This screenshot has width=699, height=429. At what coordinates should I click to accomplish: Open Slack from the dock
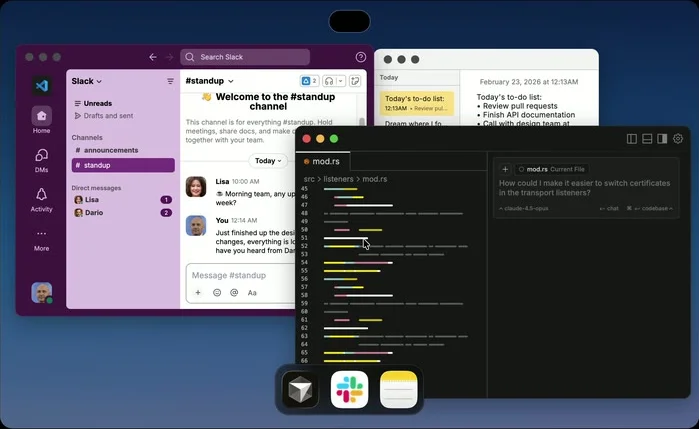350,390
